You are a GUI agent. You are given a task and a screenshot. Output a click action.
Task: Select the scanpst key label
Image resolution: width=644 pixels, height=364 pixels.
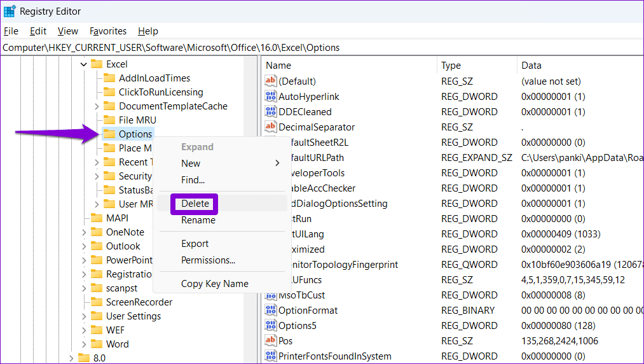pos(121,288)
